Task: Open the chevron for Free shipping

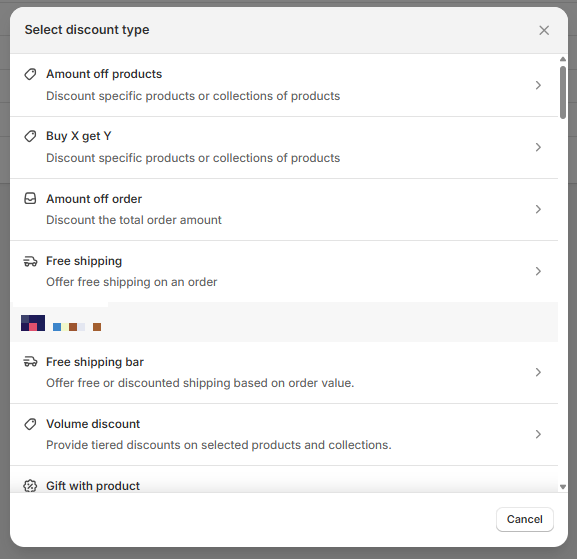Action: (538, 271)
